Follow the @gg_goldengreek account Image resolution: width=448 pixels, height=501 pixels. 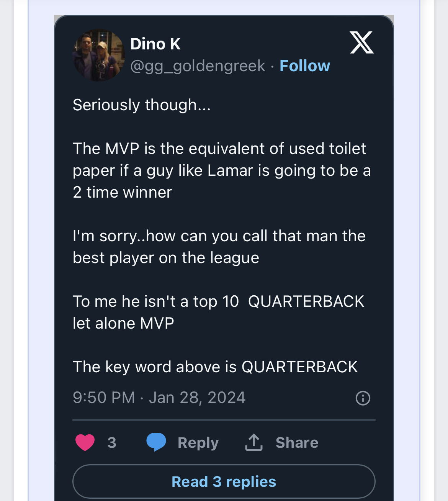click(304, 66)
